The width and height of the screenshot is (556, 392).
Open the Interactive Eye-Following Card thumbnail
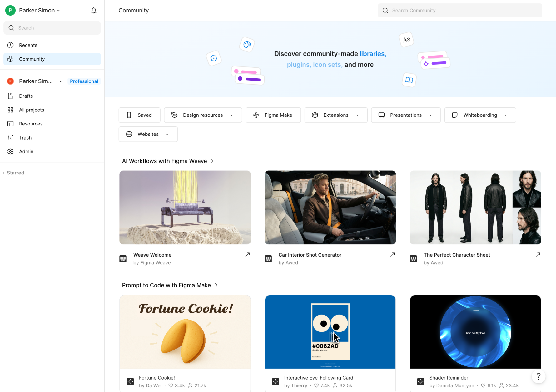point(330,332)
